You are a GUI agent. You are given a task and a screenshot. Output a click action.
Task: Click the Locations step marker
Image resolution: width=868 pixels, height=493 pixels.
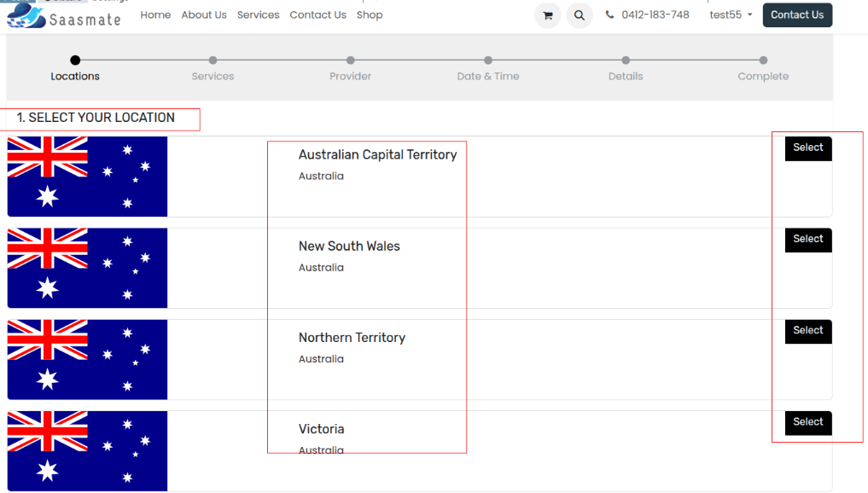pos(75,61)
